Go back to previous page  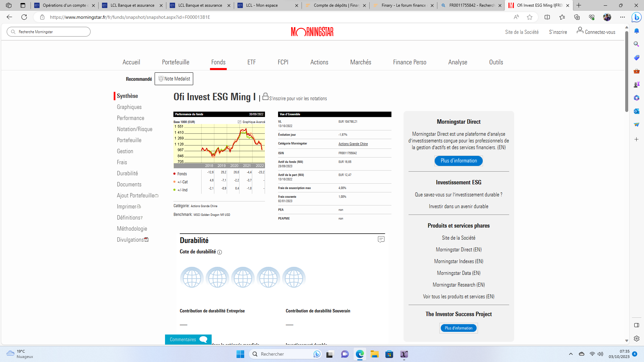tap(9, 17)
